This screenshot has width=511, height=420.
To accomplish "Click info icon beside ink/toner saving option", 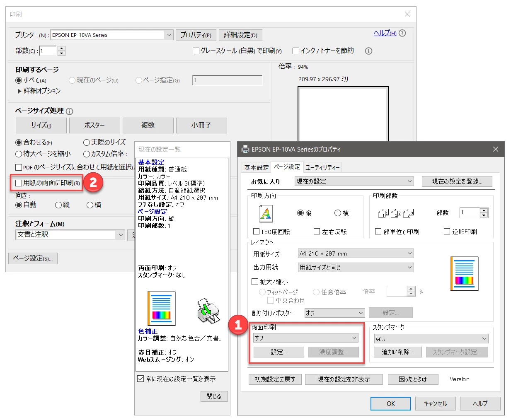I will [x=368, y=51].
